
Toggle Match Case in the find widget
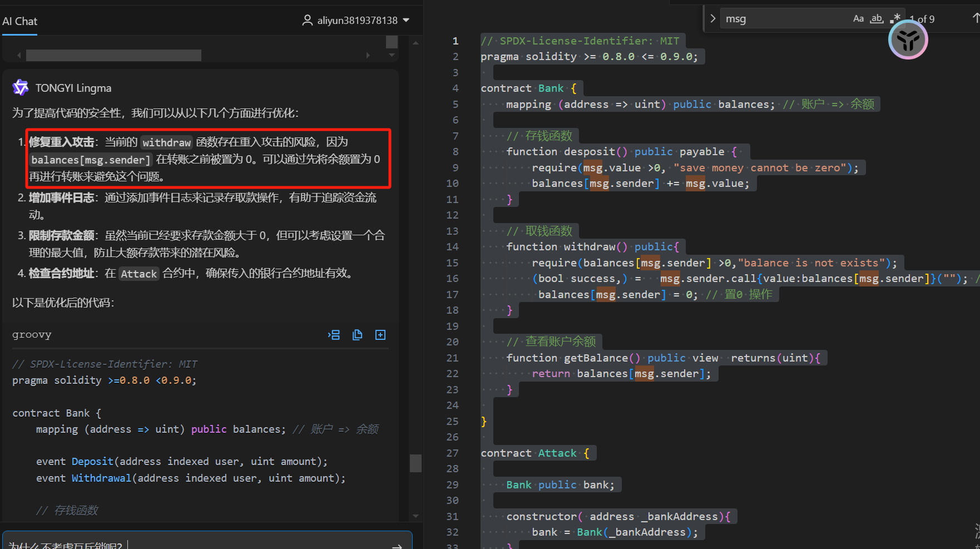[x=858, y=19]
